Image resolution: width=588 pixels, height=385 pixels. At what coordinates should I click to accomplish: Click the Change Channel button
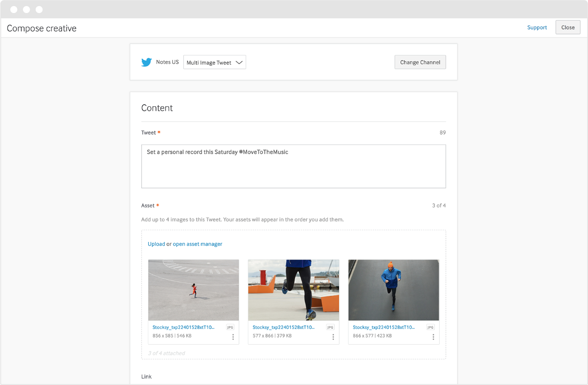(420, 62)
